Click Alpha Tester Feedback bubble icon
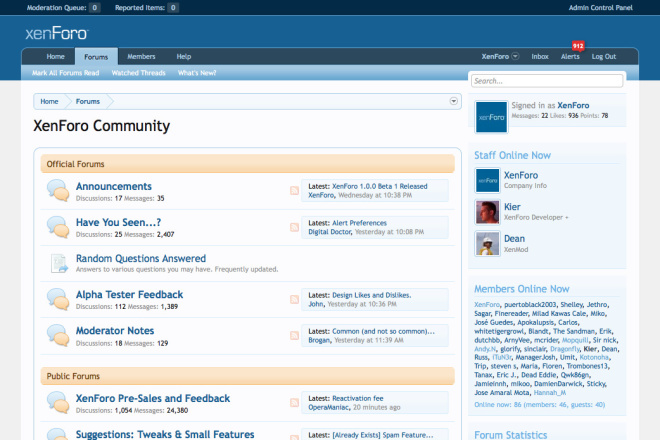660x440 pixels. pyautogui.click(x=58, y=299)
